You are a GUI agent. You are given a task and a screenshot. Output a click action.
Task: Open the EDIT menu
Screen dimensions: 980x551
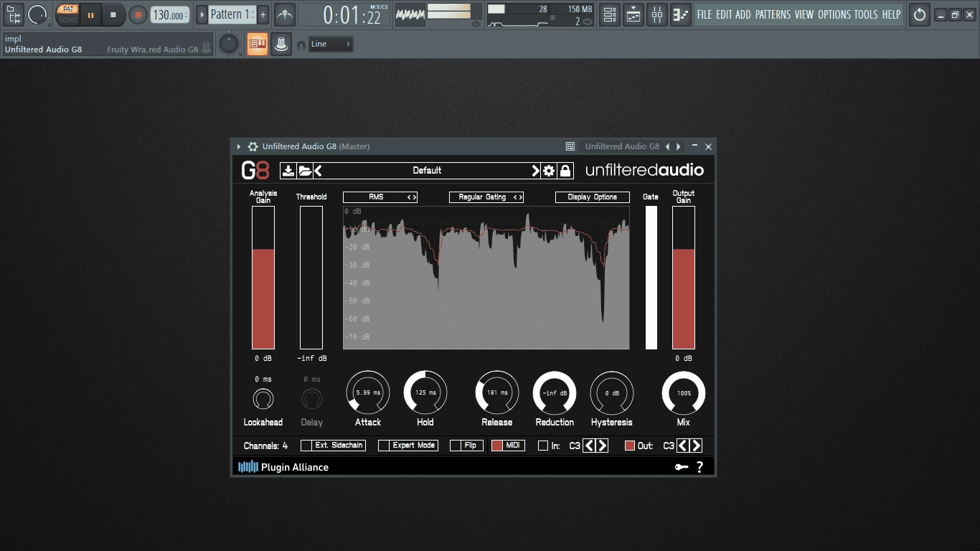(x=724, y=14)
